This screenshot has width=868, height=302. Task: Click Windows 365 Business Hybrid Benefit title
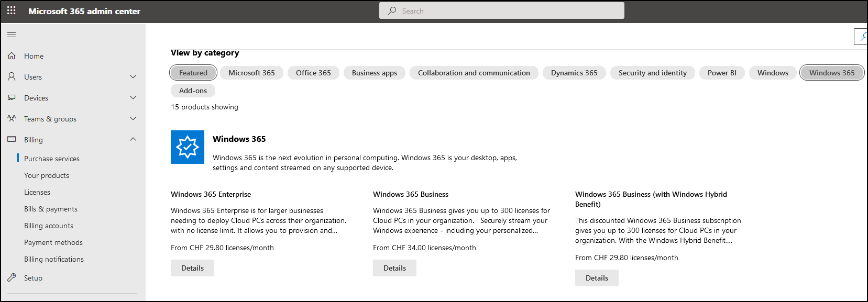tap(651, 199)
